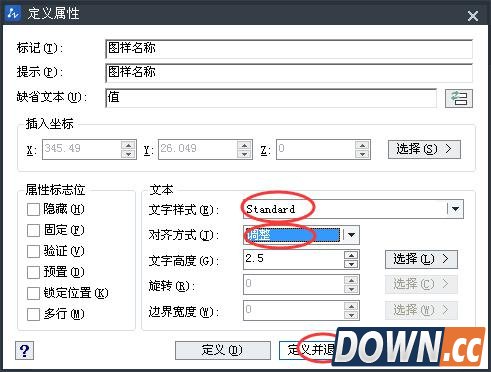Enable the 预置 (D) checkbox
The image size is (491, 372).
(x=33, y=272)
